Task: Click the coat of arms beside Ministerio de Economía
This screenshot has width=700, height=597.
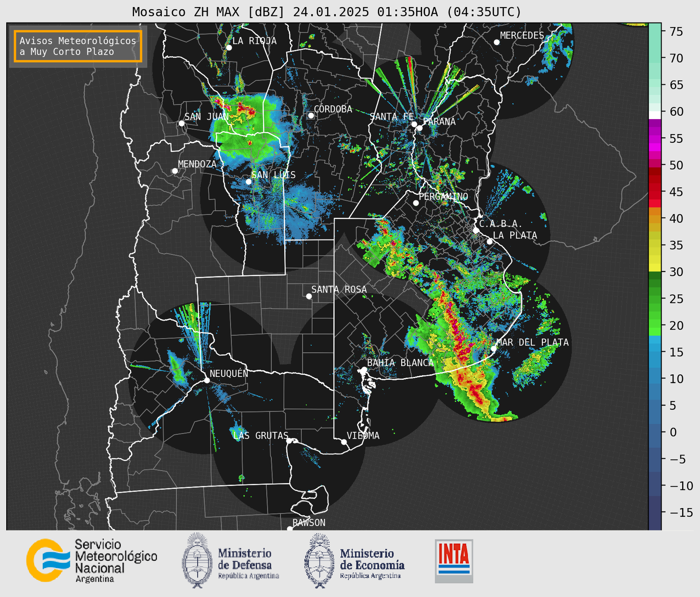Action: click(x=320, y=560)
